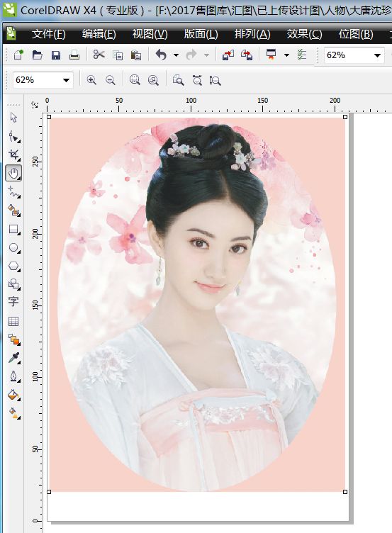Select the Polygon tool
This screenshot has height=533, width=392.
pyautogui.click(x=13, y=266)
